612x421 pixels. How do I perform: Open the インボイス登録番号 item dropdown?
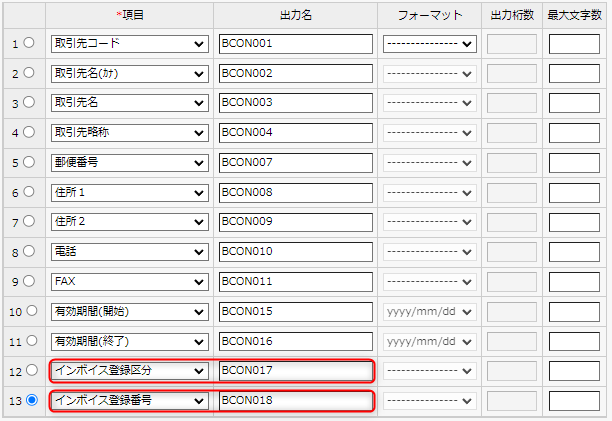(129, 401)
